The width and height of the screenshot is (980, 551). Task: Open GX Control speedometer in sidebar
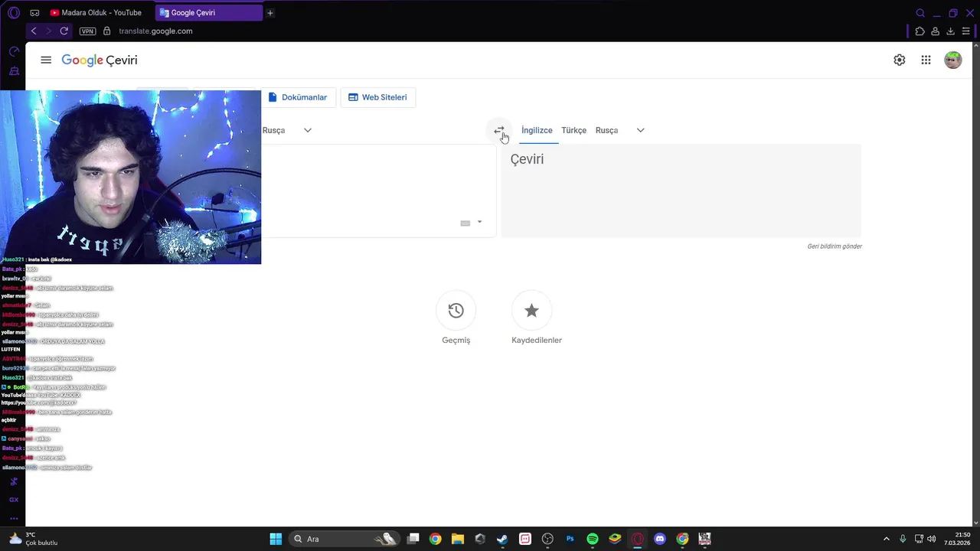point(14,51)
